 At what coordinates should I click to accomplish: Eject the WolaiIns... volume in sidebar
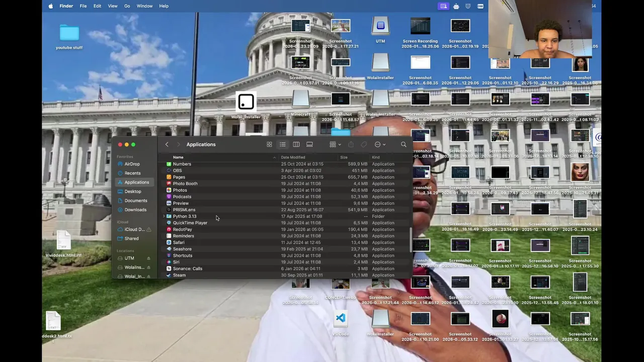pos(148,267)
